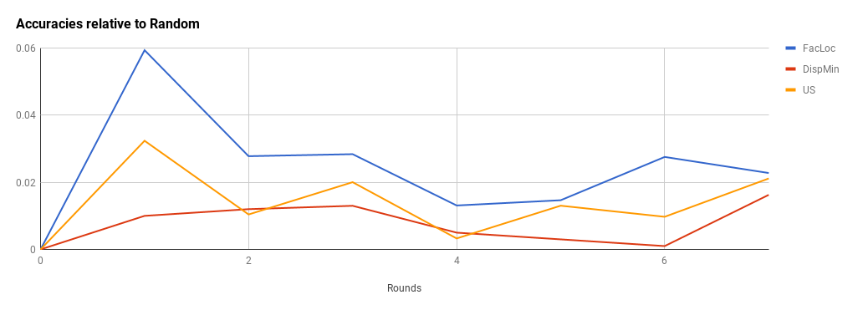Image resolution: width=868 pixels, height=310 pixels.
Task: Click the 0.02 y-axis label
Action: click(x=25, y=183)
